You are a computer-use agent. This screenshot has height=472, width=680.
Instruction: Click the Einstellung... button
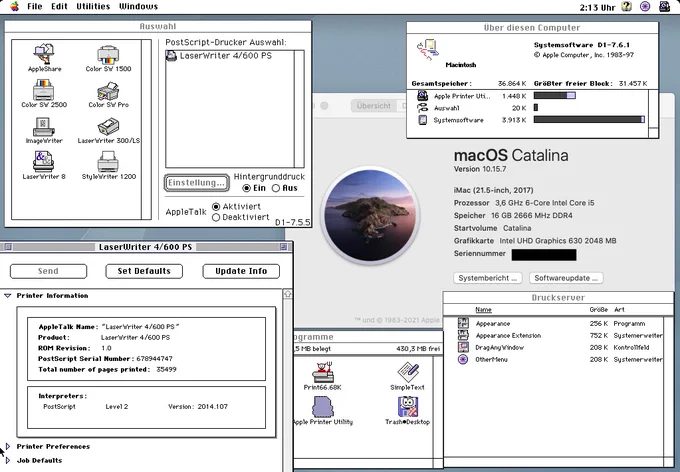[x=196, y=183]
